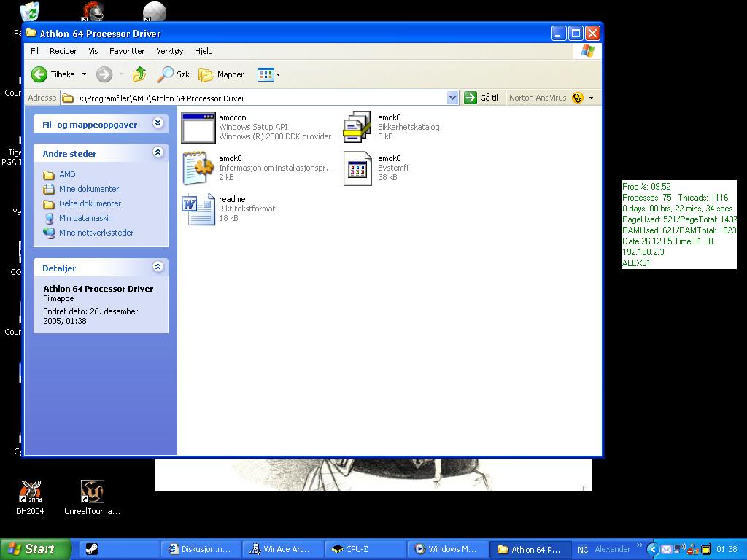
Task: Select the amdk8 setup information file icon
Action: [x=198, y=168]
